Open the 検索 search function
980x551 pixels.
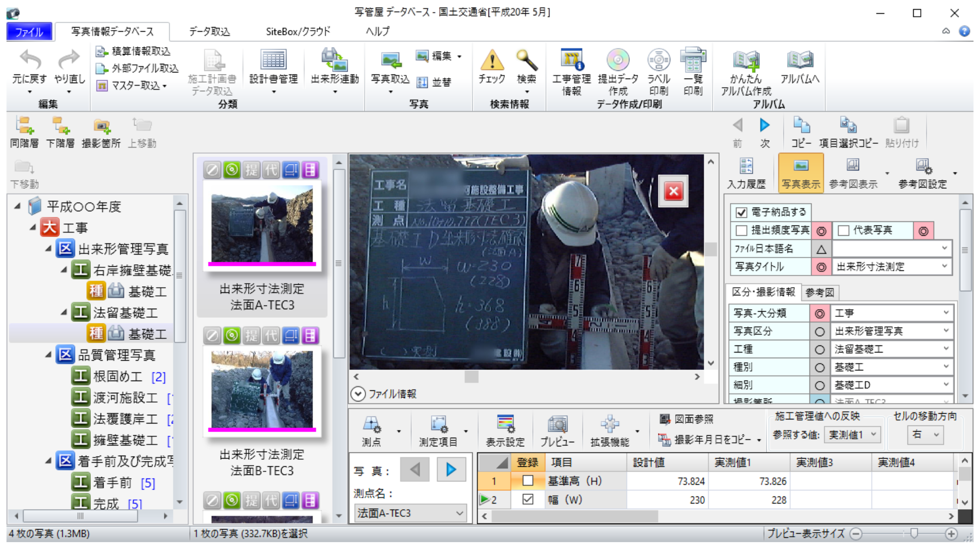pos(527,71)
